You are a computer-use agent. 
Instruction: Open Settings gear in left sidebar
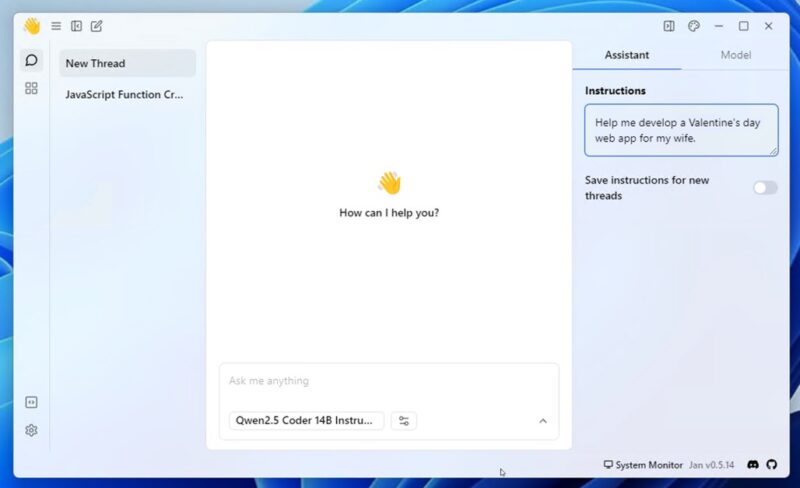tap(31, 430)
